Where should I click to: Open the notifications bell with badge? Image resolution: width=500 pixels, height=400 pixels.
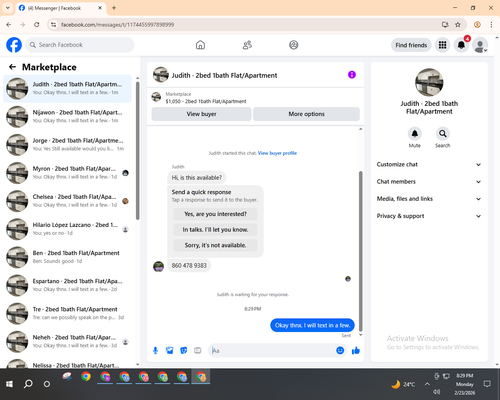pyautogui.click(x=461, y=45)
